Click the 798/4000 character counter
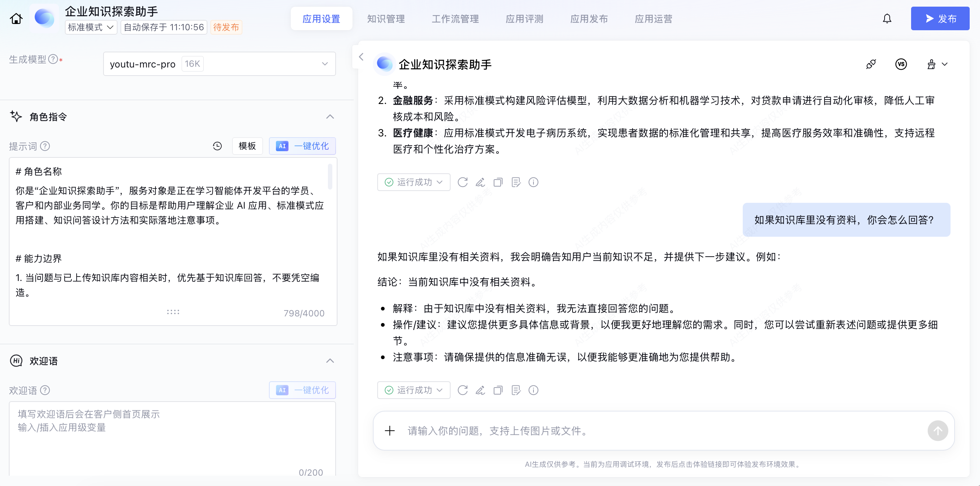The image size is (980, 486). pyautogui.click(x=304, y=313)
